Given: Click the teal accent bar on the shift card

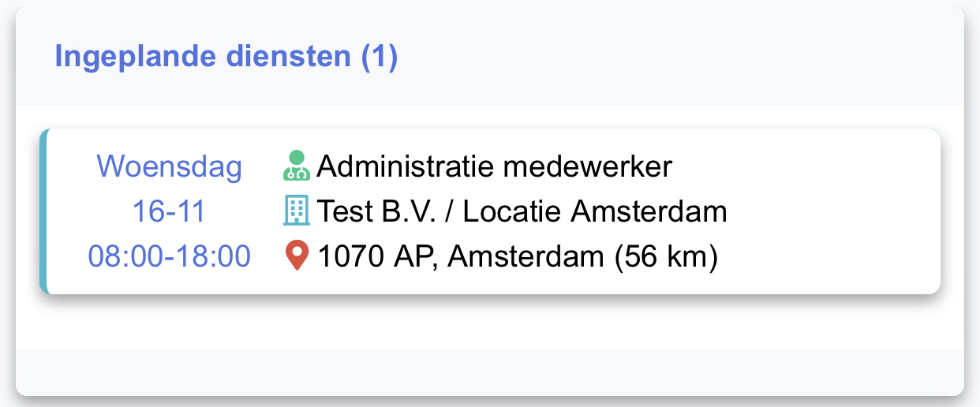Looking at the screenshot, I should pos(43,211).
